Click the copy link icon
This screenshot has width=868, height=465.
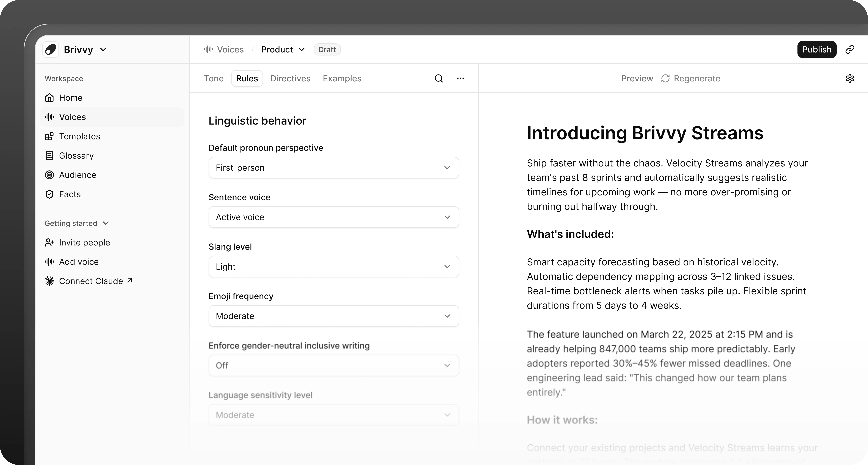849,50
